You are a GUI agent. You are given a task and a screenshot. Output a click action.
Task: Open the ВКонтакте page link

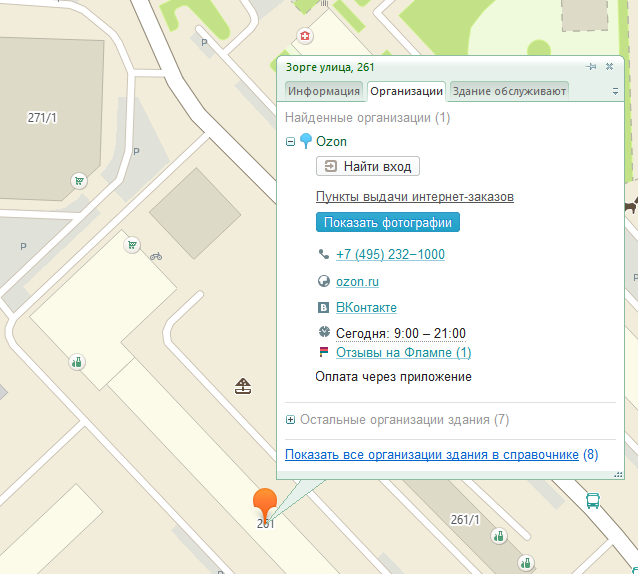366,308
